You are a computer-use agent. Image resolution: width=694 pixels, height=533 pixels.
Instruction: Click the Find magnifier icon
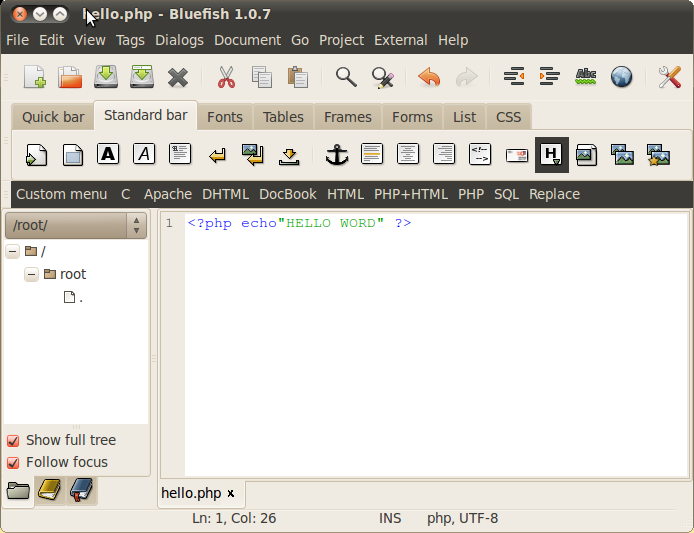346,77
